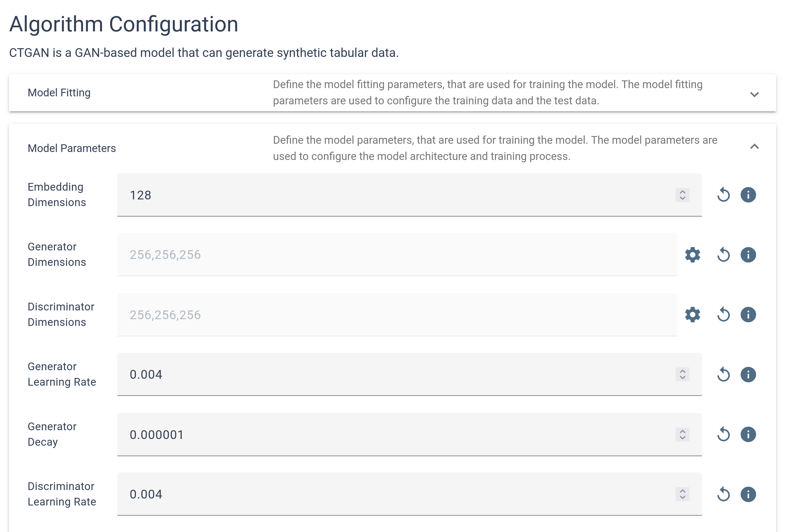
Task: Collapse the Model Parameters section chevron
Action: (x=754, y=146)
